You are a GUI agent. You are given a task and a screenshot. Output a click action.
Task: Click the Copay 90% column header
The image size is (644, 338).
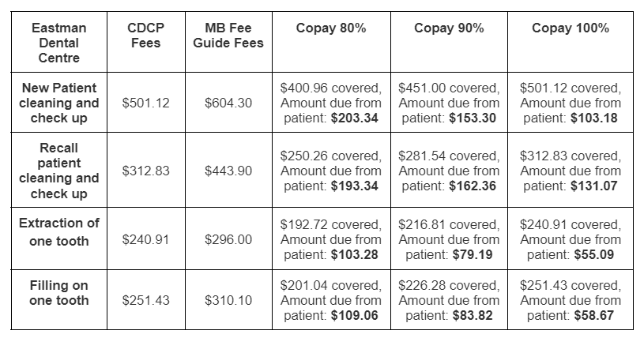449,28
